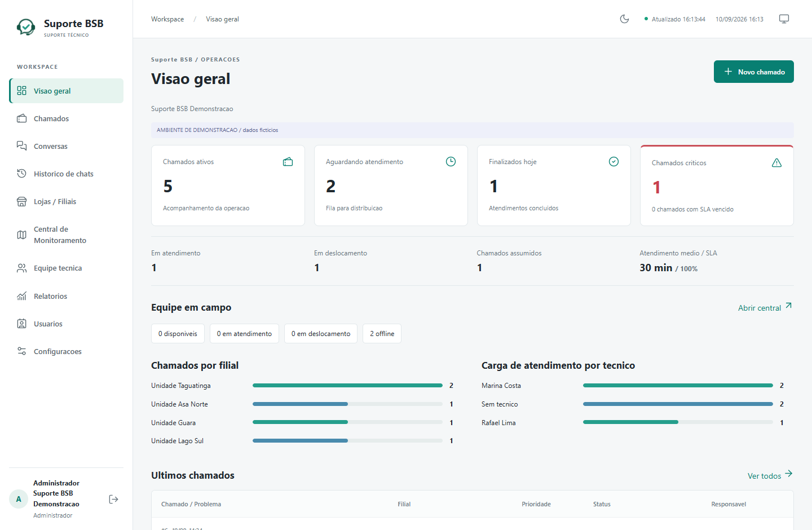The height and width of the screenshot is (530, 812).
Task: Click the Ver todos link
Action: coord(770,475)
